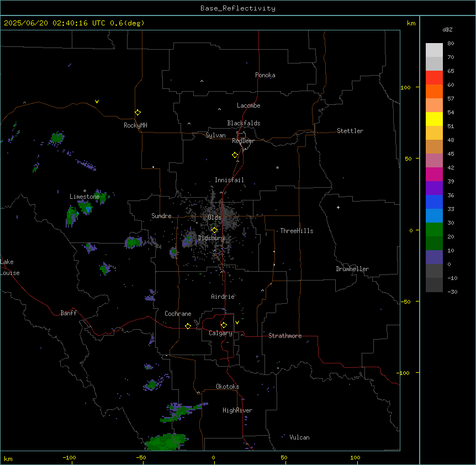Click the large green echo southwest of HighRiver
Viewport: 476px width, 465px height.
(x=166, y=442)
